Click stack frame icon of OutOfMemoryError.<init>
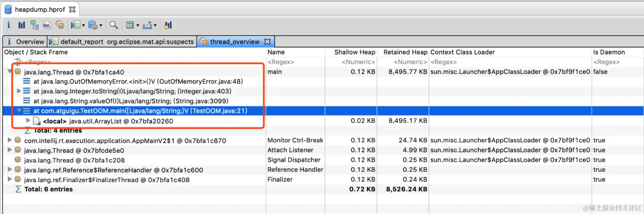This screenshot has width=644, height=214. click(x=26, y=81)
